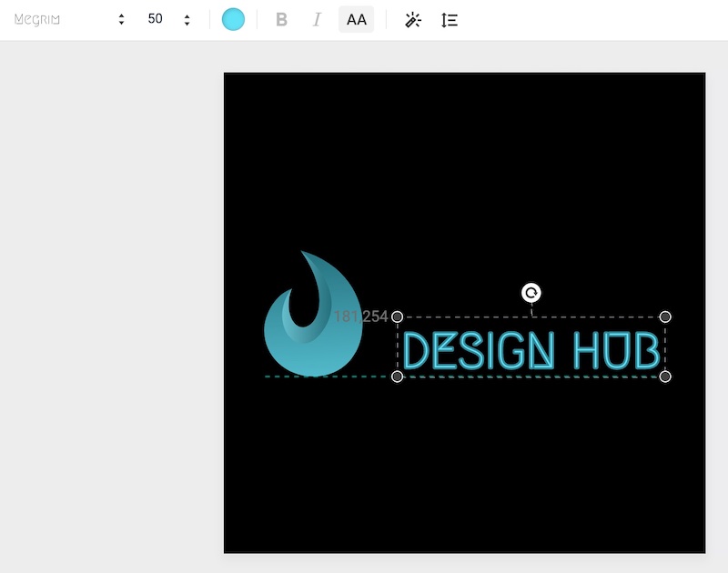Click the rotate handle above the text

point(531,293)
